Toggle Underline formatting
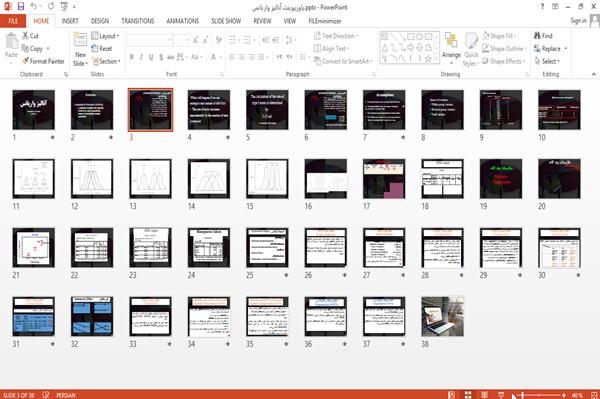 click(x=151, y=57)
